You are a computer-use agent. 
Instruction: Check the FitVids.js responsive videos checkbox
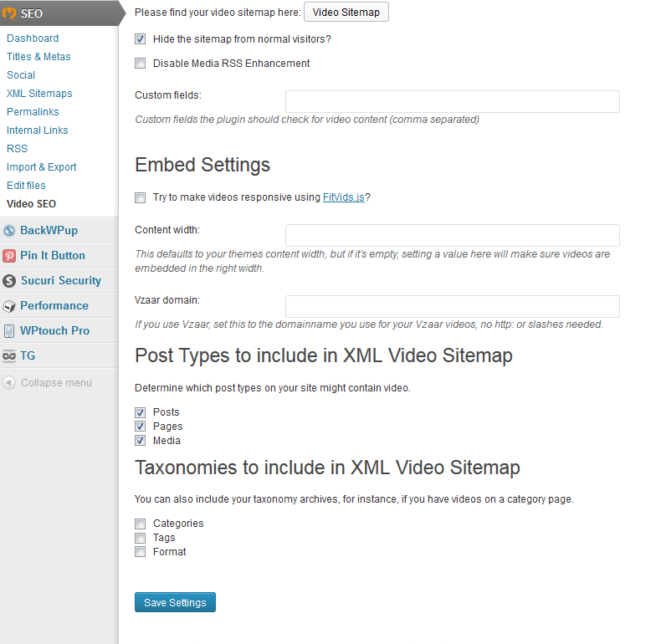point(140,197)
